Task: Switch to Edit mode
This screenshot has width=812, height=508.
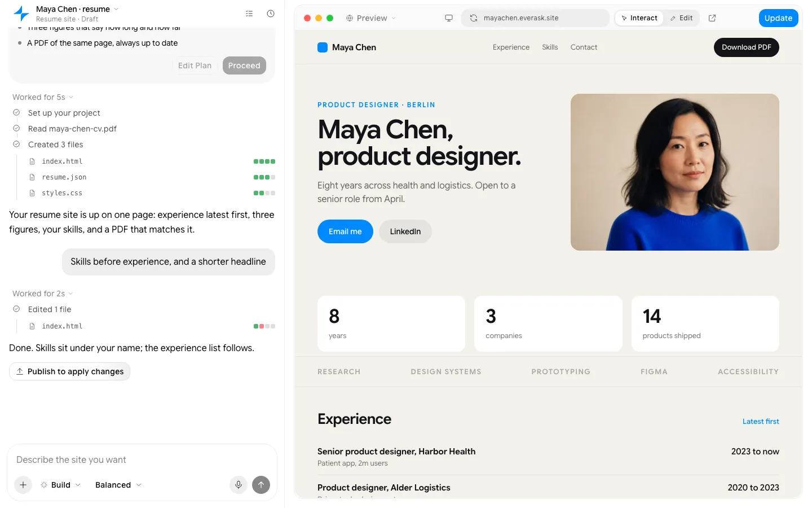Action: click(681, 18)
